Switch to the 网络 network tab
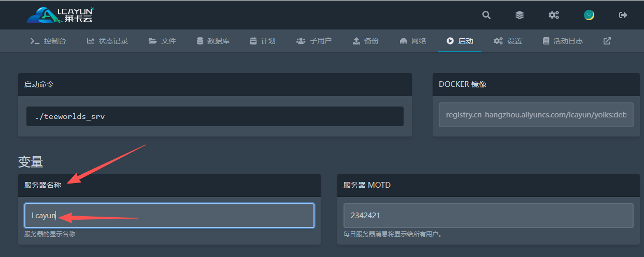 413,41
